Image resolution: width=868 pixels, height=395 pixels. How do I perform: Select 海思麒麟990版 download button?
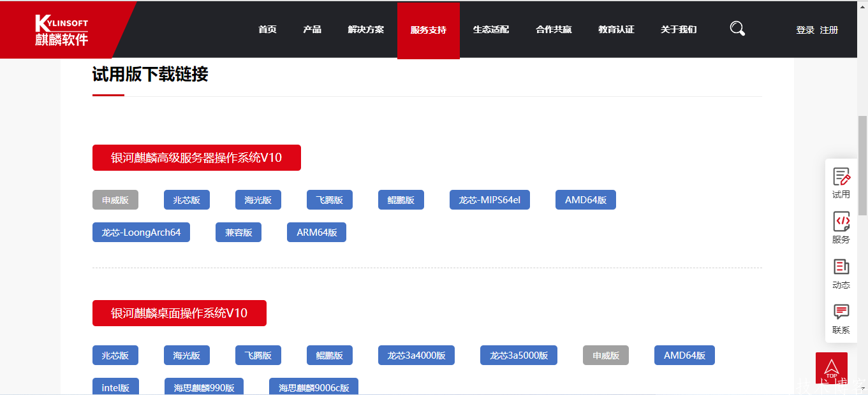point(204,387)
